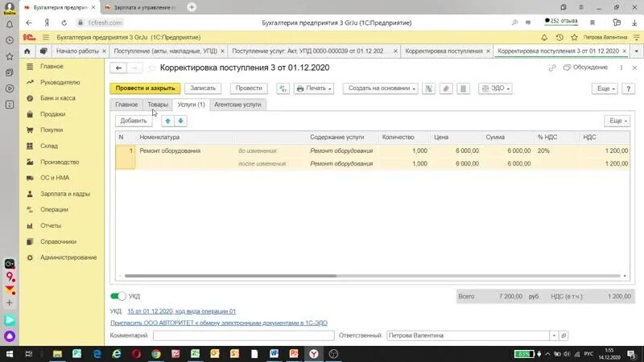The width and height of the screenshot is (644, 362).
Task: Open open-tabs list dropdown arrow
Action: pos(636,51)
